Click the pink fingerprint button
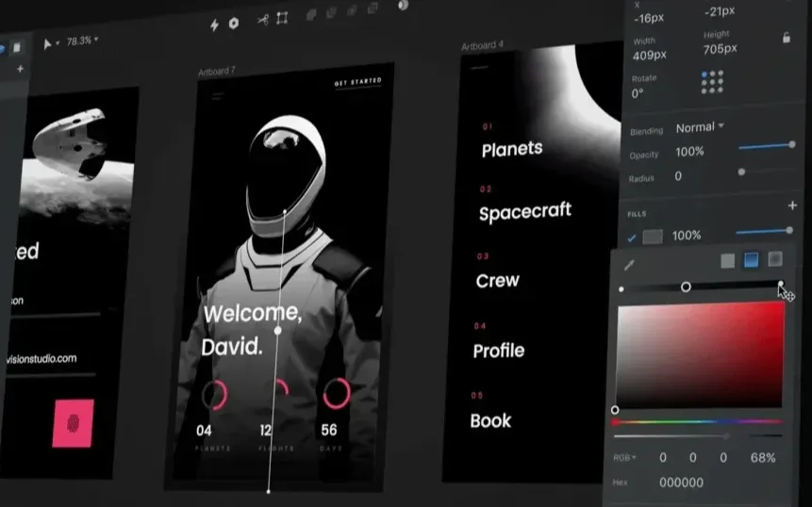This screenshot has height=507, width=812. point(74,421)
